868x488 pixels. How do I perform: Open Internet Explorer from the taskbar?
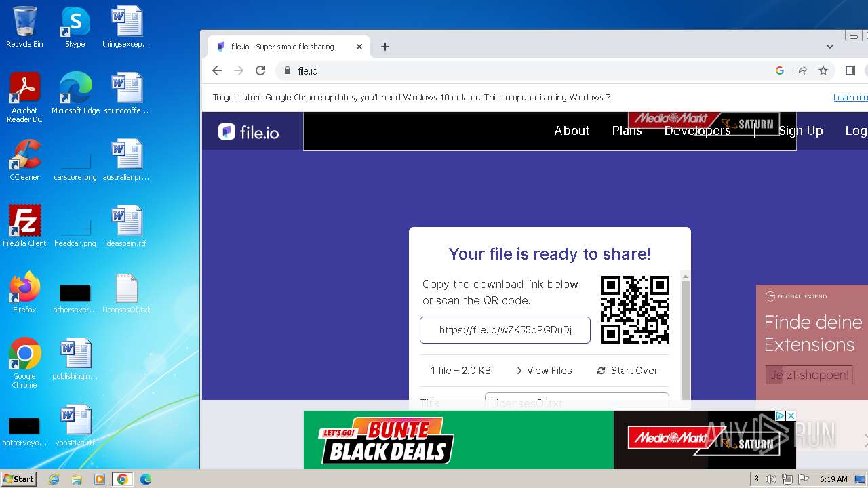[x=54, y=479]
